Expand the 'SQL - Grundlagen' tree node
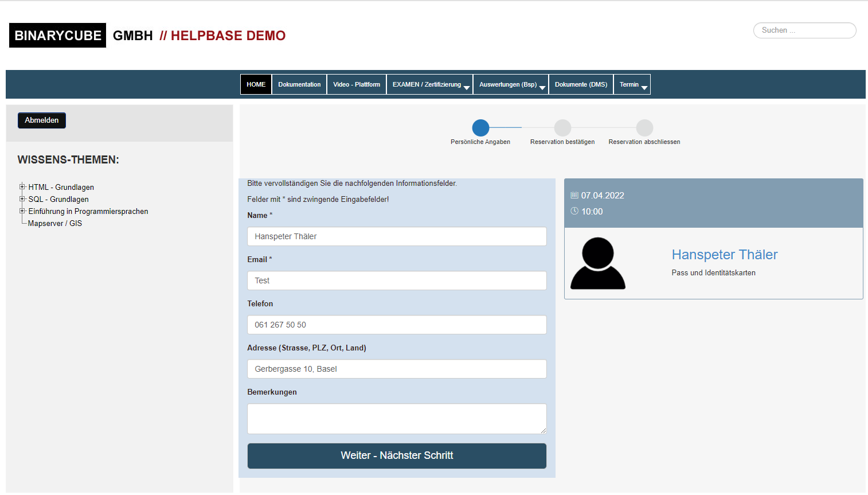Viewport: 868px width, 495px height. 21,198
